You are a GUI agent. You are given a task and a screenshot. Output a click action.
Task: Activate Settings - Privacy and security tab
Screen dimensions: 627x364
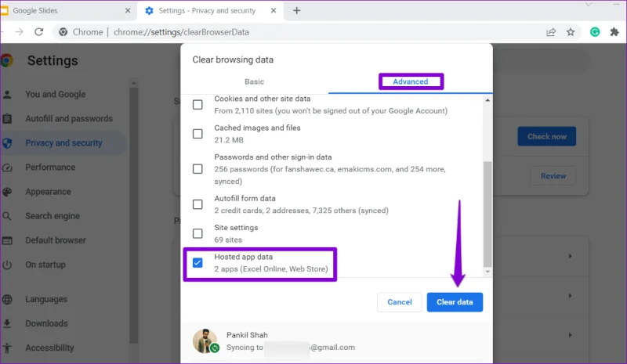tap(211, 11)
